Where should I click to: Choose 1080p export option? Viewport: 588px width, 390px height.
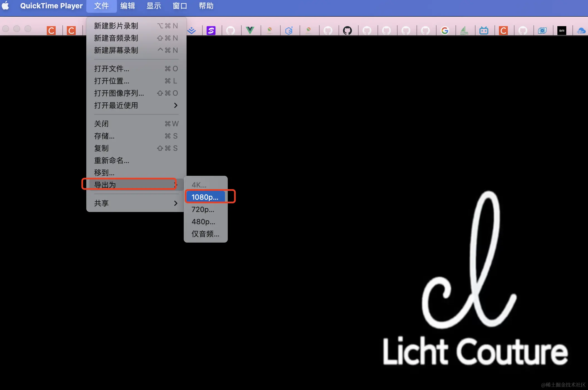pos(205,197)
